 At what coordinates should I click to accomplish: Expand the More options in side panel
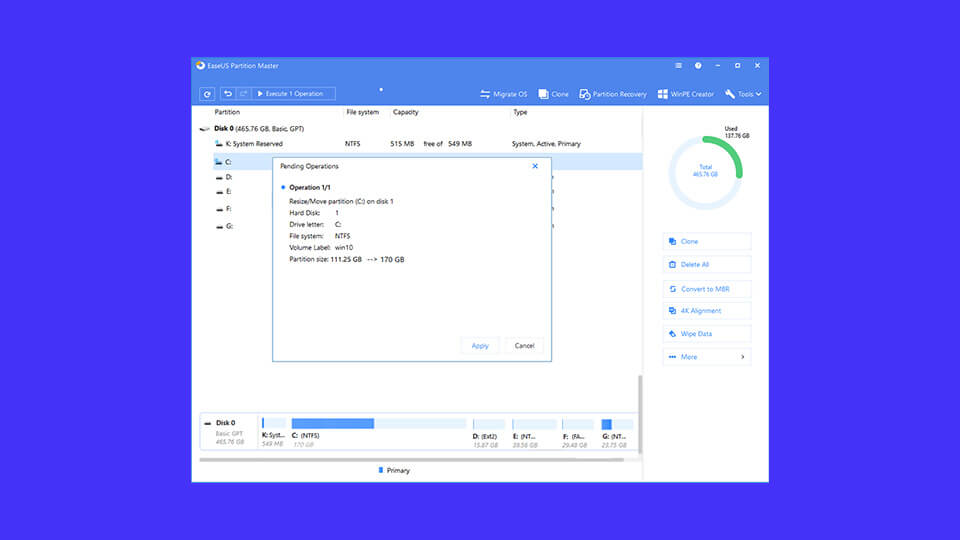(x=706, y=357)
